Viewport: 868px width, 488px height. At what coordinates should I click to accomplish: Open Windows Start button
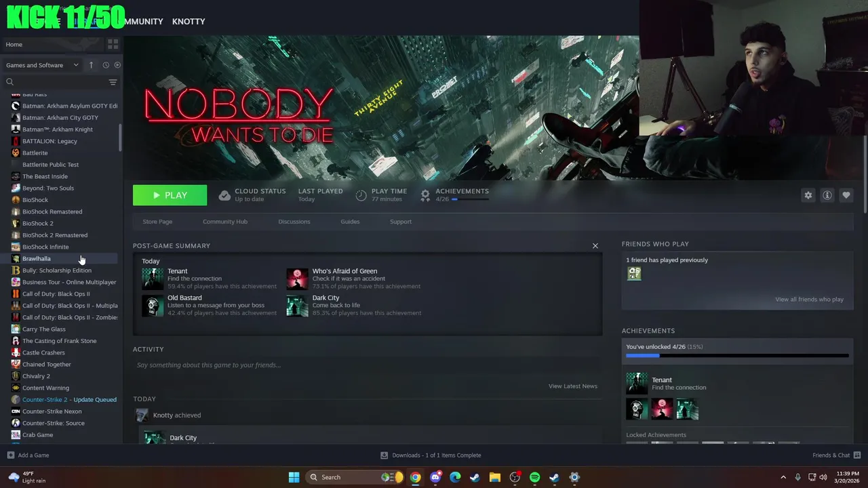(294, 477)
